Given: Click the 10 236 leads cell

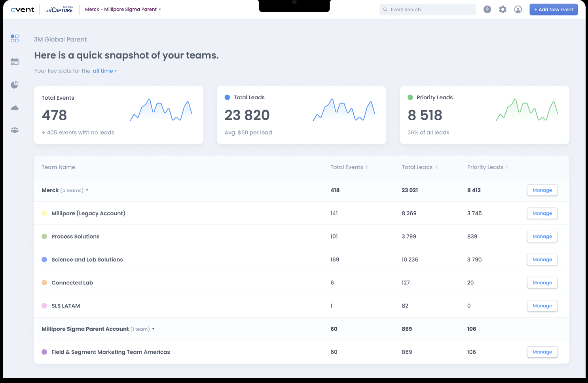Looking at the screenshot, I should [410, 260].
